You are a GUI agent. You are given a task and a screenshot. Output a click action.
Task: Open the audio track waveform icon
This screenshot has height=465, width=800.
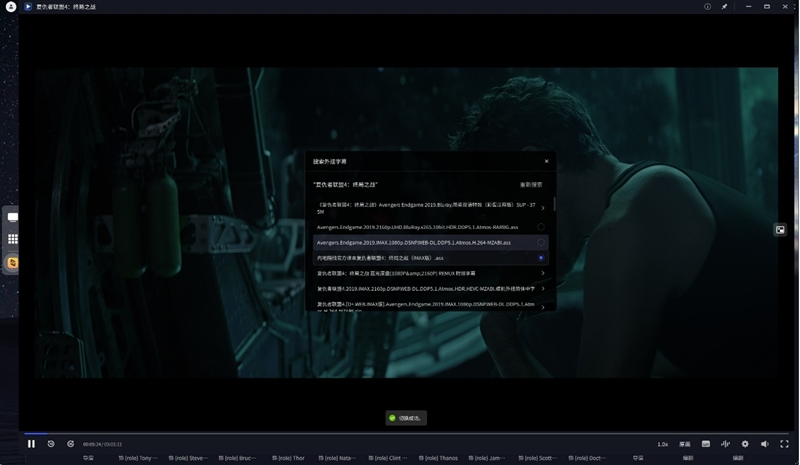[x=725, y=444]
